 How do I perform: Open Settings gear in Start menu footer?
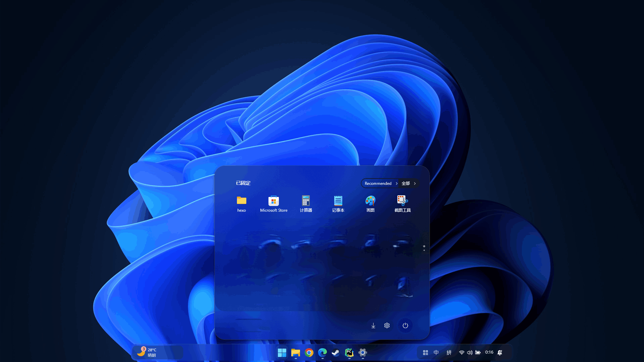387,325
